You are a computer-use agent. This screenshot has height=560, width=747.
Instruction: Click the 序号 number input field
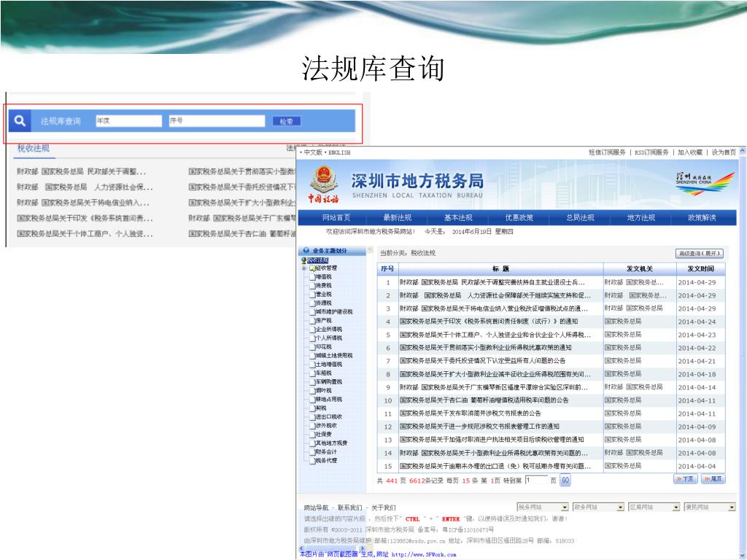pyautogui.click(x=217, y=121)
